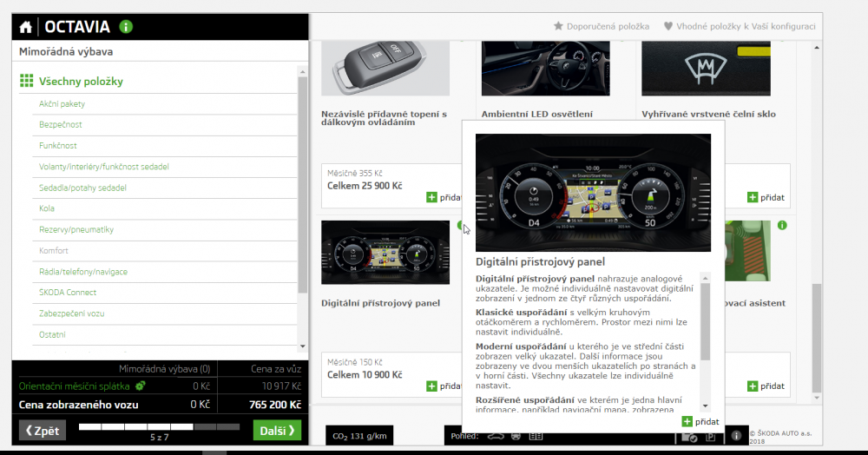This screenshot has height=455, width=868.
Task: Click Vhodné položky k Vaší konfiguraci text
Action: (x=746, y=26)
